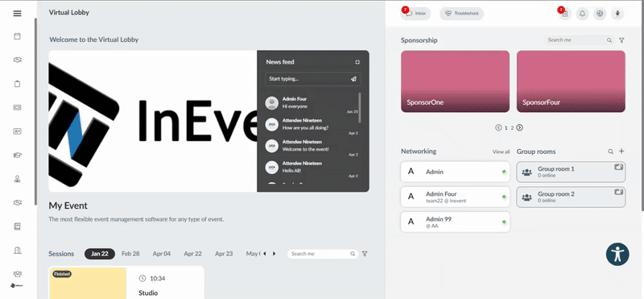Open the user profile icon in the header
This screenshot has height=299, width=644.
[617, 14]
